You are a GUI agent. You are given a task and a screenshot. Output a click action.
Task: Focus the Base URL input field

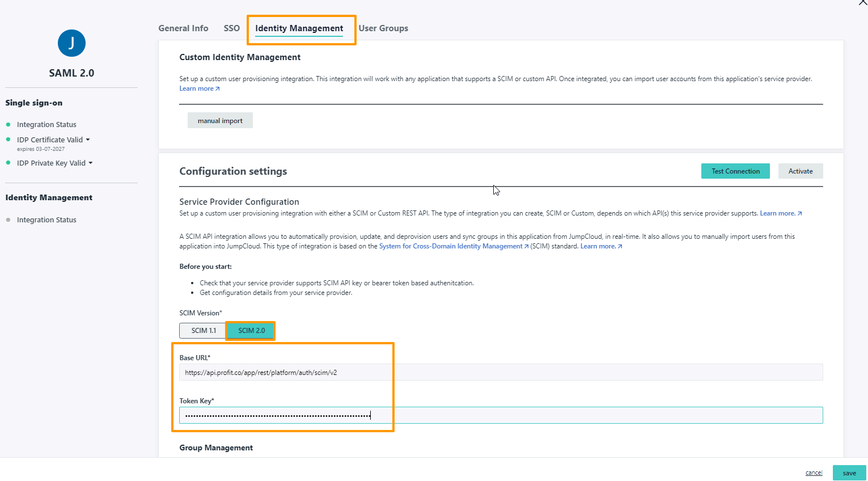tap(501, 372)
